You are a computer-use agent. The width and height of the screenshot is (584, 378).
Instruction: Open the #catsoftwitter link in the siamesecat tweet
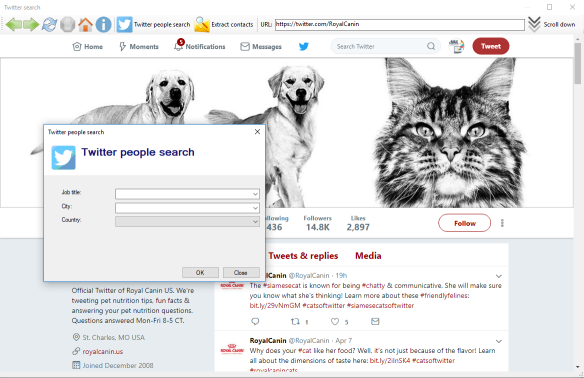click(324, 306)
